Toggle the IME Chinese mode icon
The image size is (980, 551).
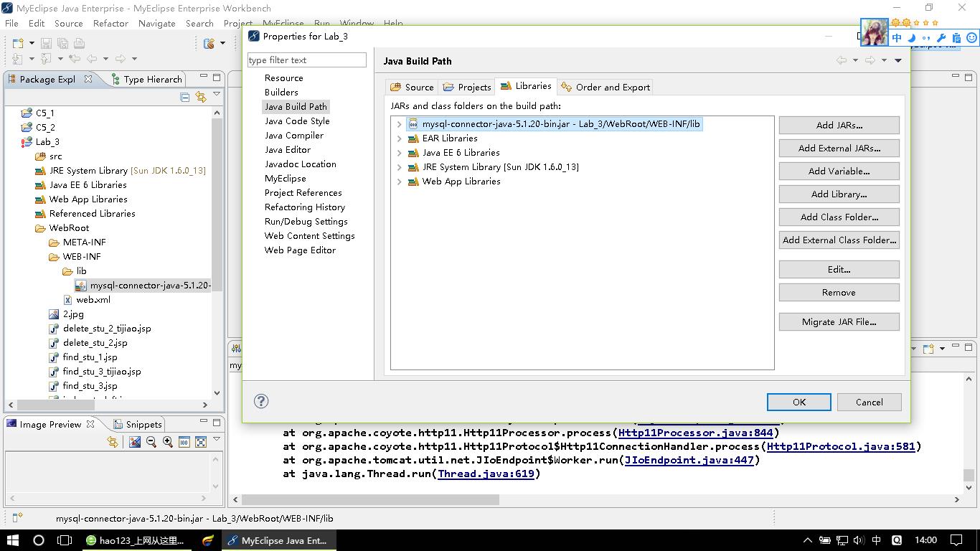[897, 38]
